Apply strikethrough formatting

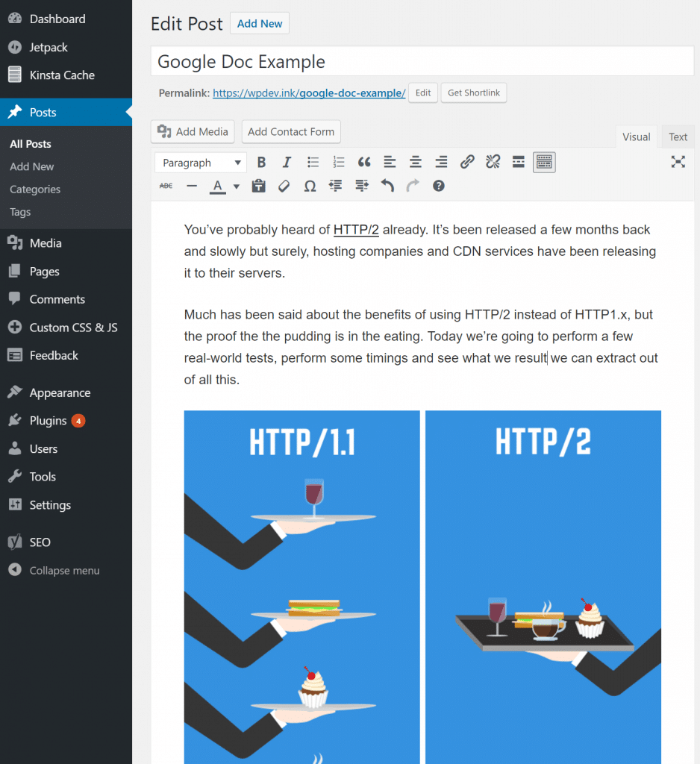coord(166,186)
